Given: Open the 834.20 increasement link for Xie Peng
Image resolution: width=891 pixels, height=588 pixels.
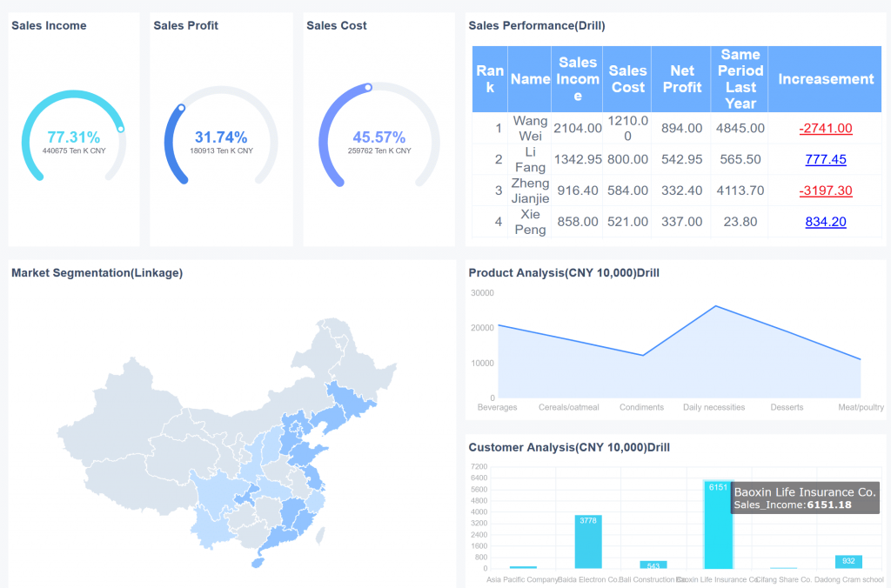Looking at the screenshot, I should 826,222.
